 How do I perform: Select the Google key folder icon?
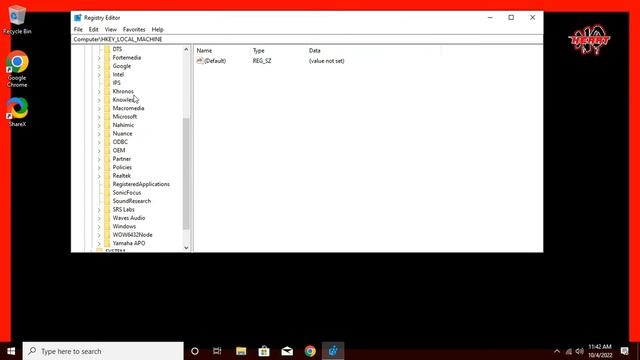(x=107, y=66)
